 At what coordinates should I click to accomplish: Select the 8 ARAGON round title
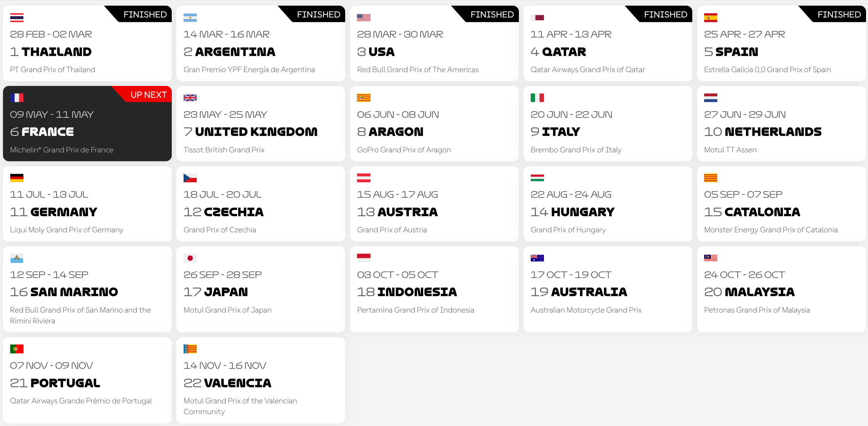(390, 132)
